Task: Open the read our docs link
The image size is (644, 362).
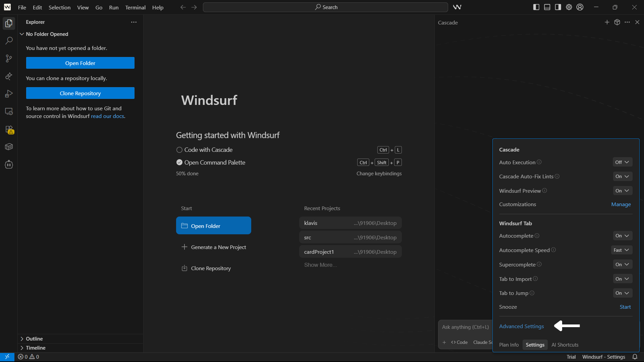Action: pos(107,116)
